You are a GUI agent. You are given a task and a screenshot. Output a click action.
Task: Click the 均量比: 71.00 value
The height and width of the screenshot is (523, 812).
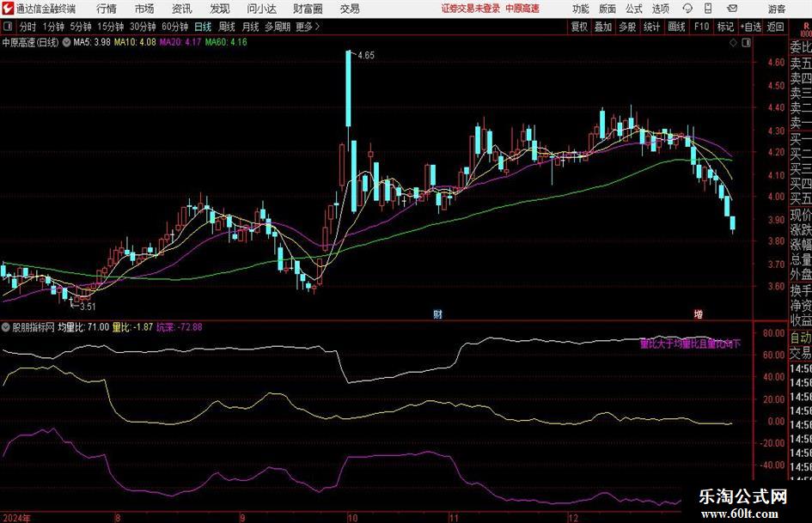point(83,327)
